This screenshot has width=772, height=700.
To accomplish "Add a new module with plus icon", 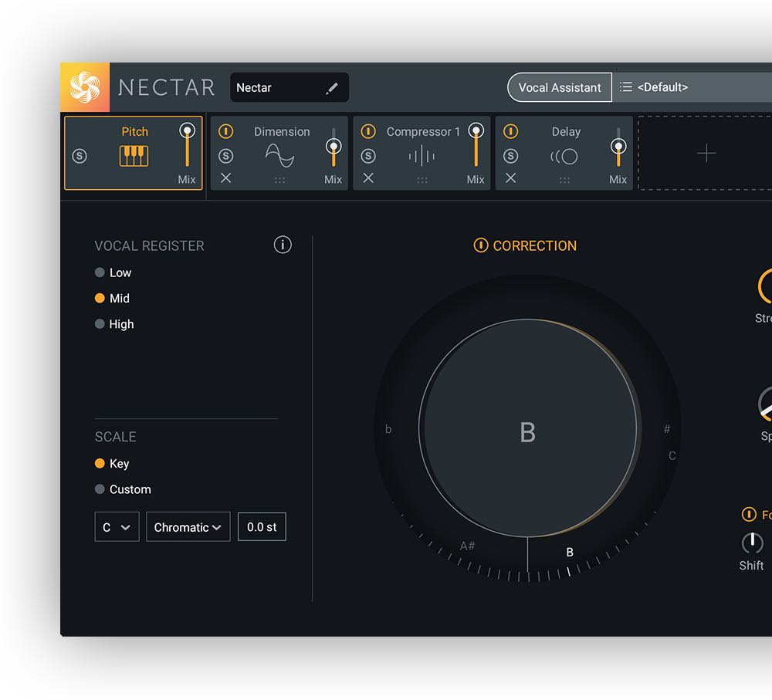I will (x=706, y=154).
